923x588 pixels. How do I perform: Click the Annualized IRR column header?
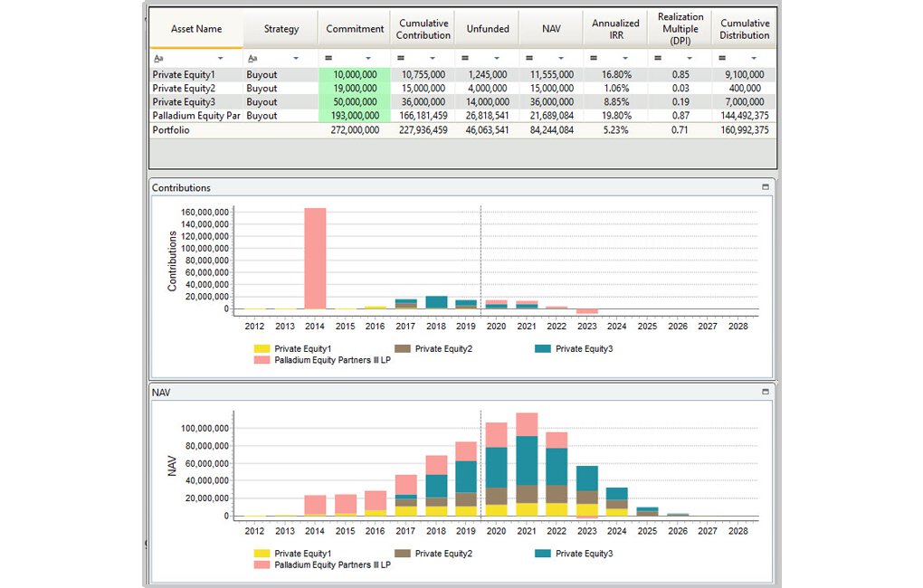(615, 29)
